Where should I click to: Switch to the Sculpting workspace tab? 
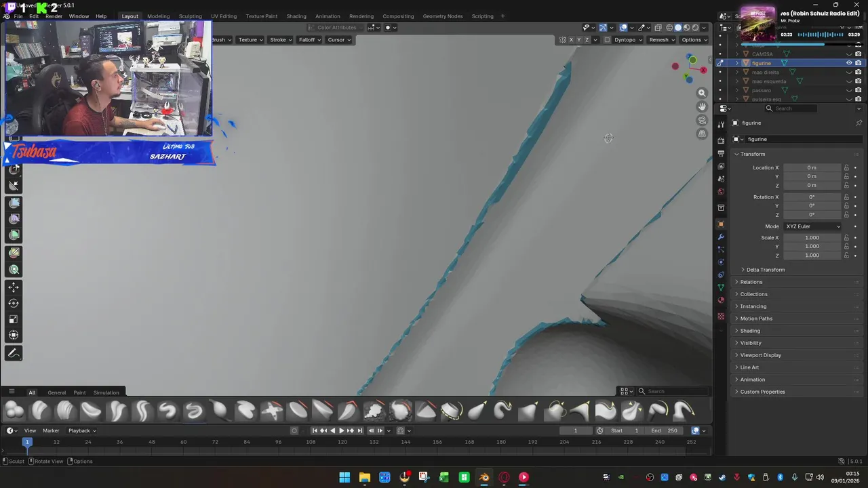click(190, 16)
